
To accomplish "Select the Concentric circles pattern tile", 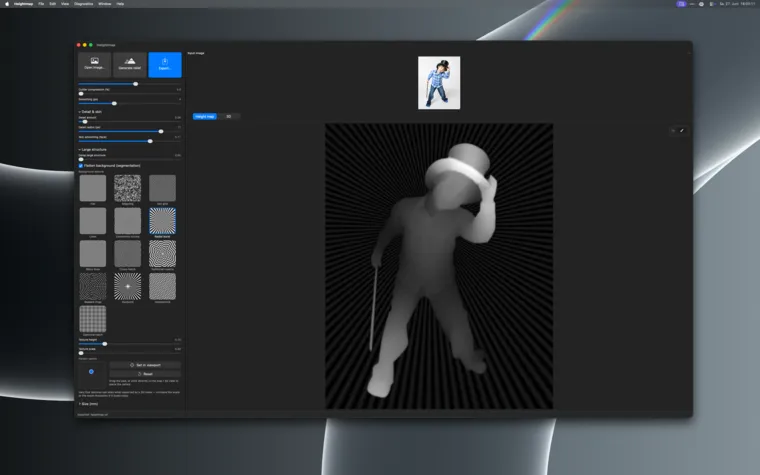I will coord(127,221).
